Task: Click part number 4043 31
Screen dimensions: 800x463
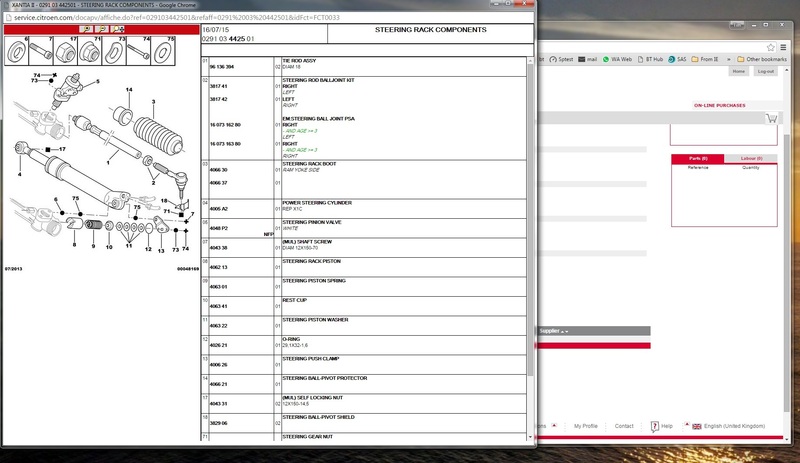Action: (218, 404)
